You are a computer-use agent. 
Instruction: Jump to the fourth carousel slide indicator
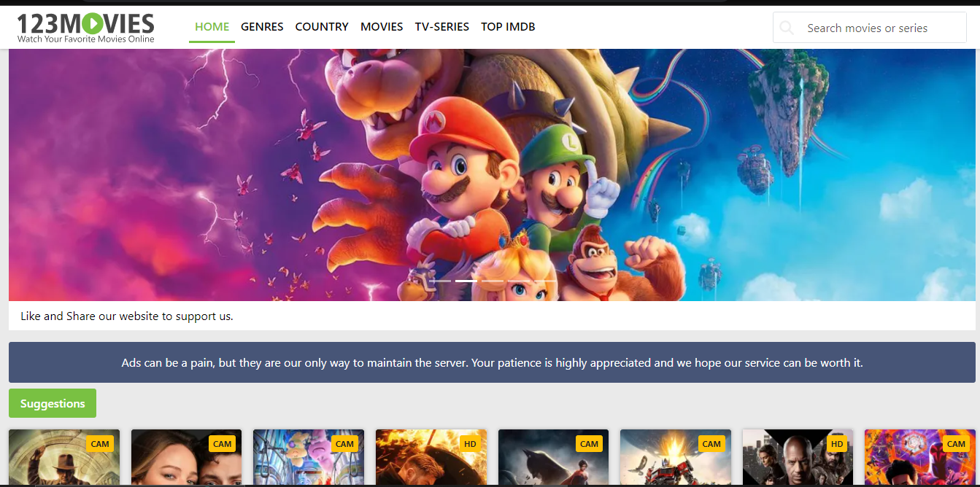[519, 281]
